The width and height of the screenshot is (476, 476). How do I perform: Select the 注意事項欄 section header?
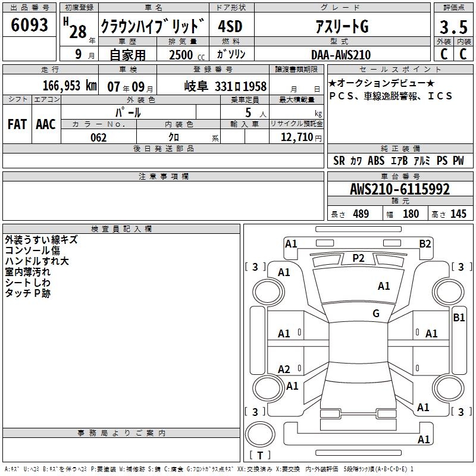click(164, 177)
